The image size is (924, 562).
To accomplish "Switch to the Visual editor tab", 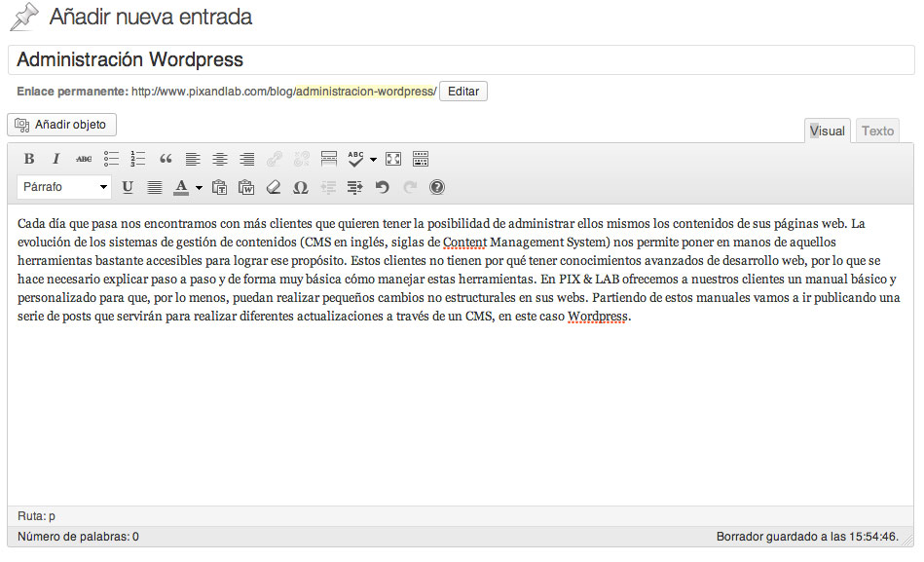I will tap(827, 131).
